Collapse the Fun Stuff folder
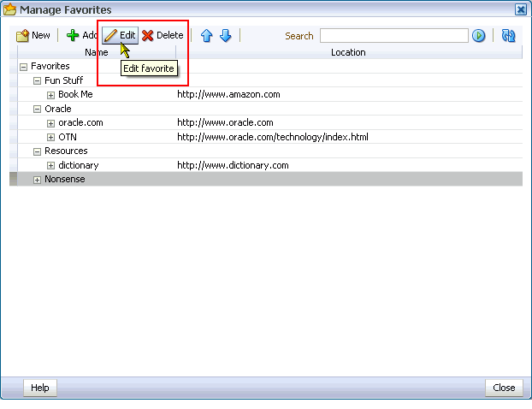This screenshot has width=532, height=409. point(37,80)
